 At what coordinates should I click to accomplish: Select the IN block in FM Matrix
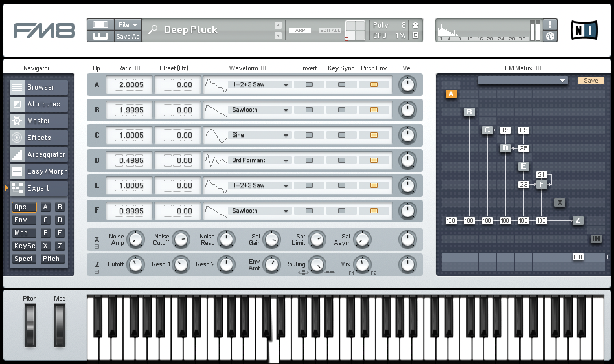(x=596, y=239)
